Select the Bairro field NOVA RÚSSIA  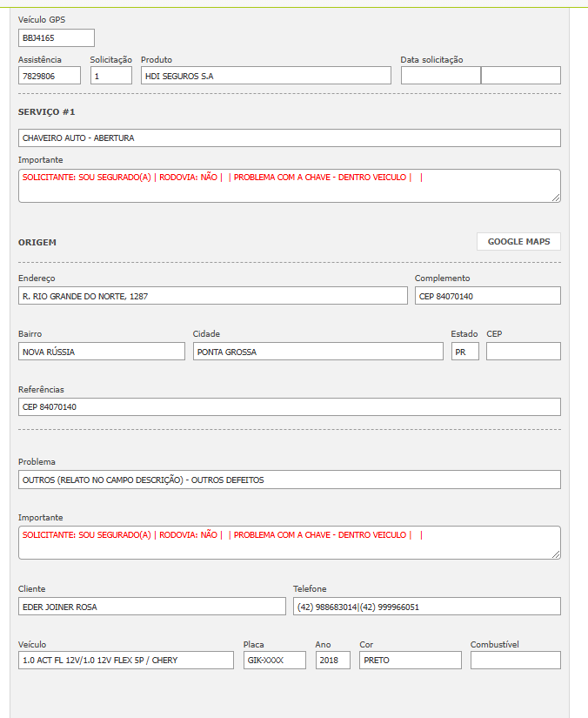(x=102, y=352)
